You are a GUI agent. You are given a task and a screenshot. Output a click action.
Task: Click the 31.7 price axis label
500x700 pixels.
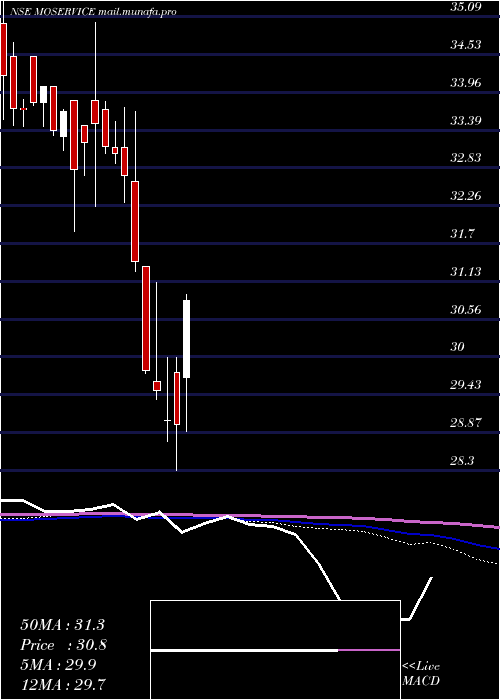point(462,233)
